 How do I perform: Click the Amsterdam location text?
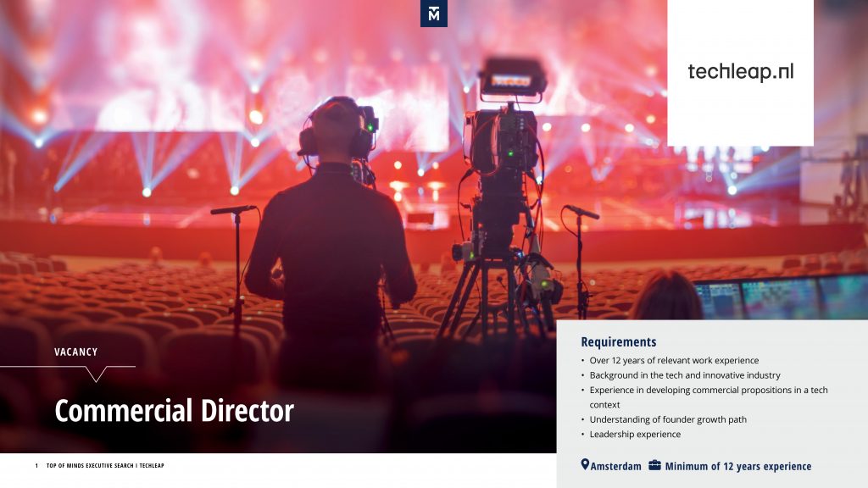pyautogui.click(x=615, y=467)
